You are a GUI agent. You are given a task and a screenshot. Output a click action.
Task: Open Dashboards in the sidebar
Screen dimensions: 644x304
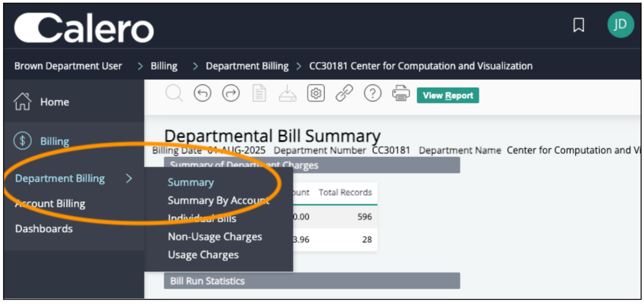tap(44, 229)
